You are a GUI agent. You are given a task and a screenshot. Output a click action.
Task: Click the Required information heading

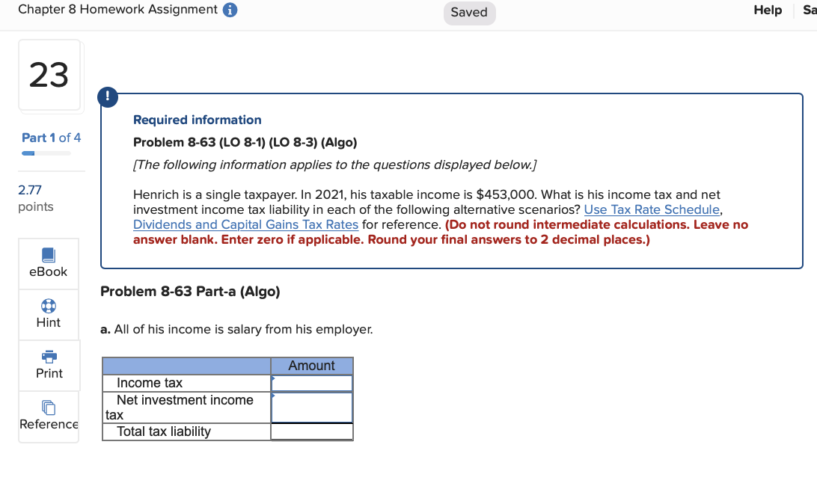198,120
